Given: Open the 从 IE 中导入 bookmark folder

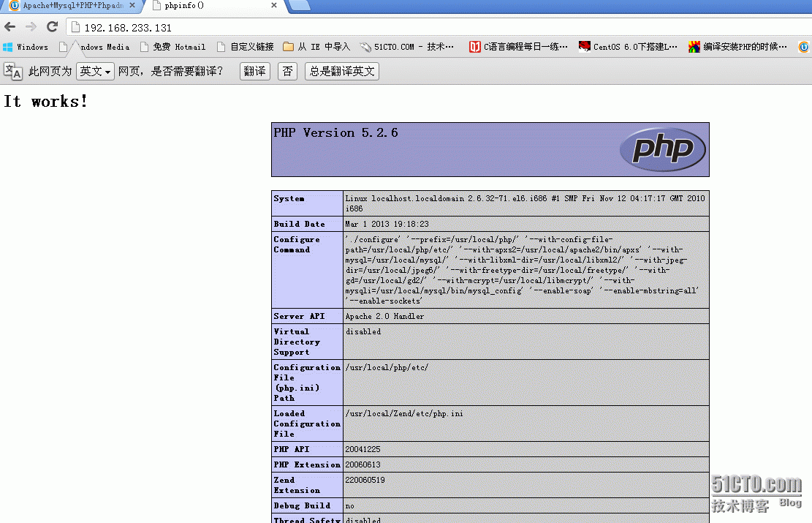Looking at the screenshot, I should pos(317,47).
